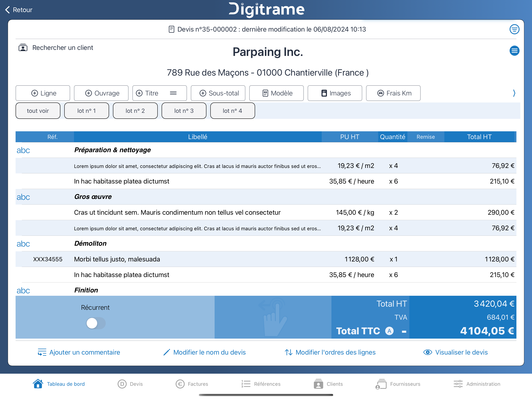The image size is (532, 399).
Task: Add a Titre heading
Action: click(x=147, y=93)
